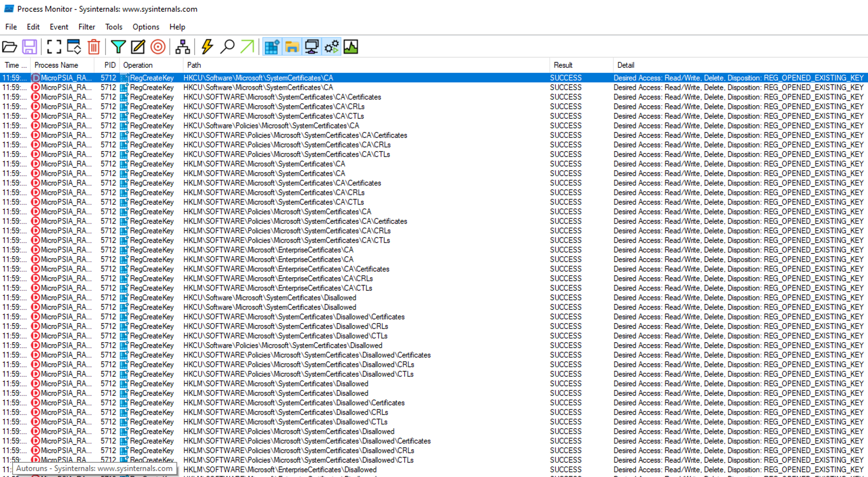Image resolution: width=868 pixels, height=477 pixels.
Task: Toggle Show Registry Activity icon
Action: [272, 47]
